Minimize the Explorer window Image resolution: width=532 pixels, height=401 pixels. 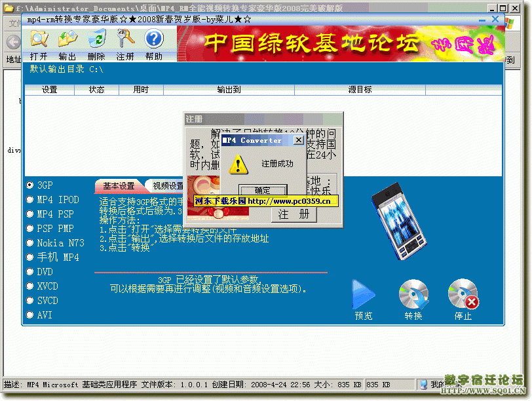(x=492, y=8)
